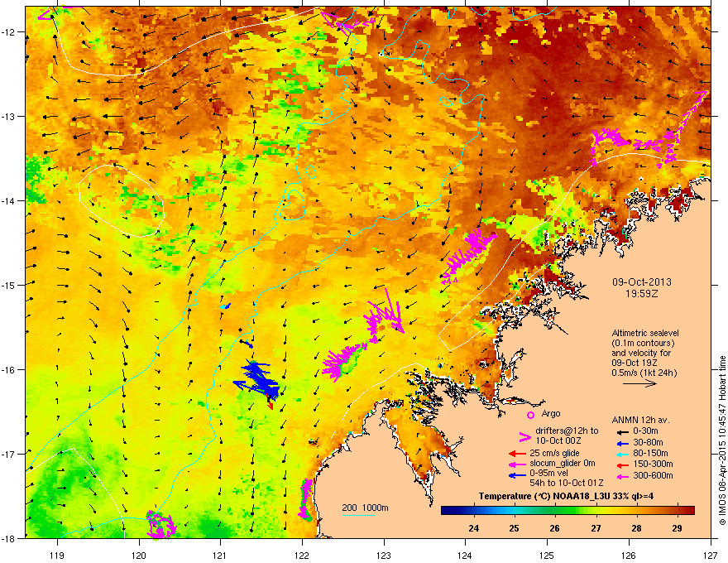
Task: Click the '24' color bar tick label
Action: (x=473, y=528)
